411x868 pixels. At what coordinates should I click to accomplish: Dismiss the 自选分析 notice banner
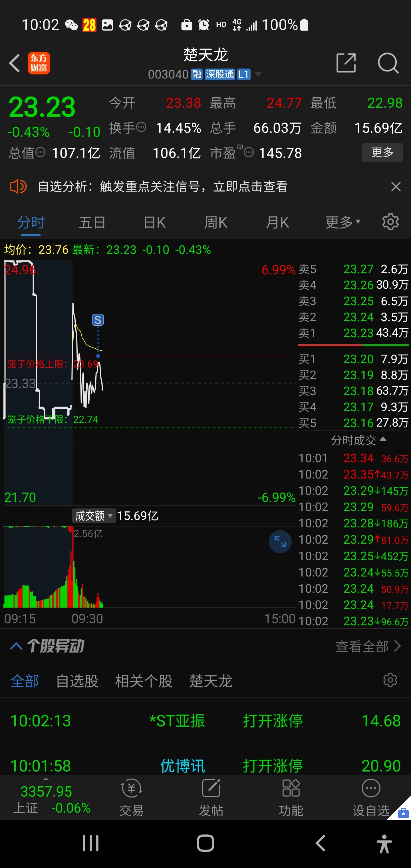tap(396, 186)
